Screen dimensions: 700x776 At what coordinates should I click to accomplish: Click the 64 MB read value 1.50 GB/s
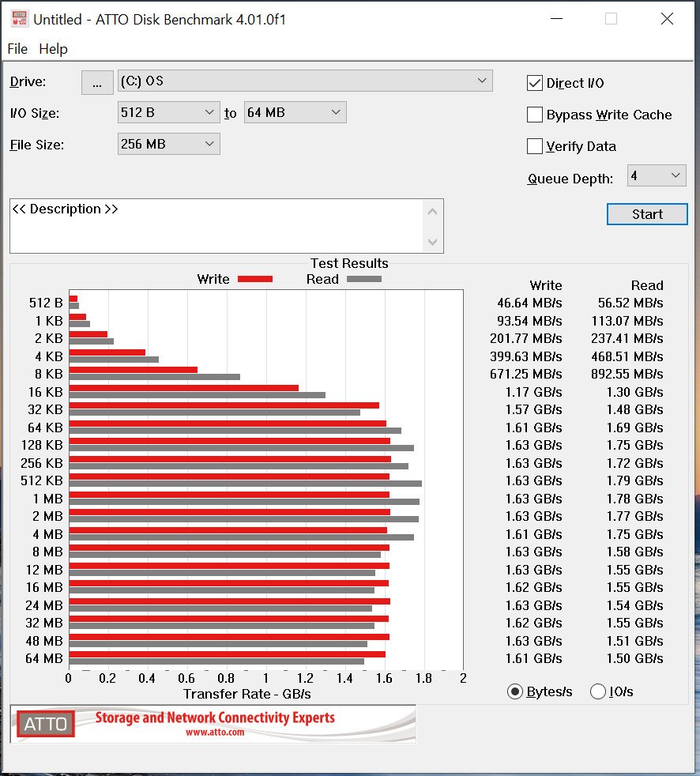click(x=634, y=658)
